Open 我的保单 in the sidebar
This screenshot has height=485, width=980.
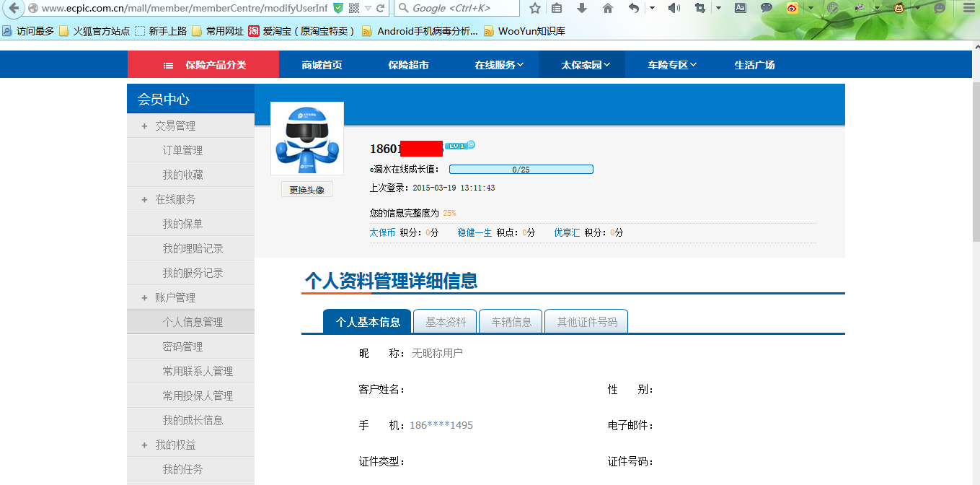(x=190, y=224)
